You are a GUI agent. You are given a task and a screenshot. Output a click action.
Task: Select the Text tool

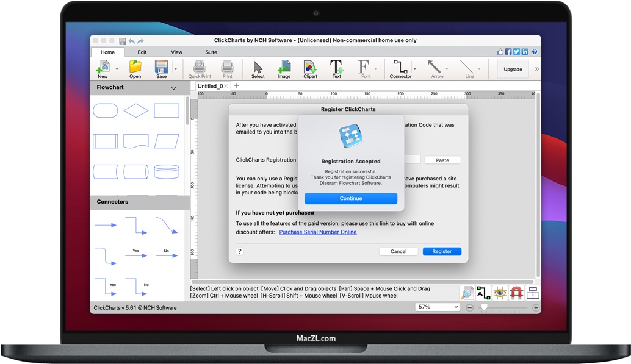[336, 69]
